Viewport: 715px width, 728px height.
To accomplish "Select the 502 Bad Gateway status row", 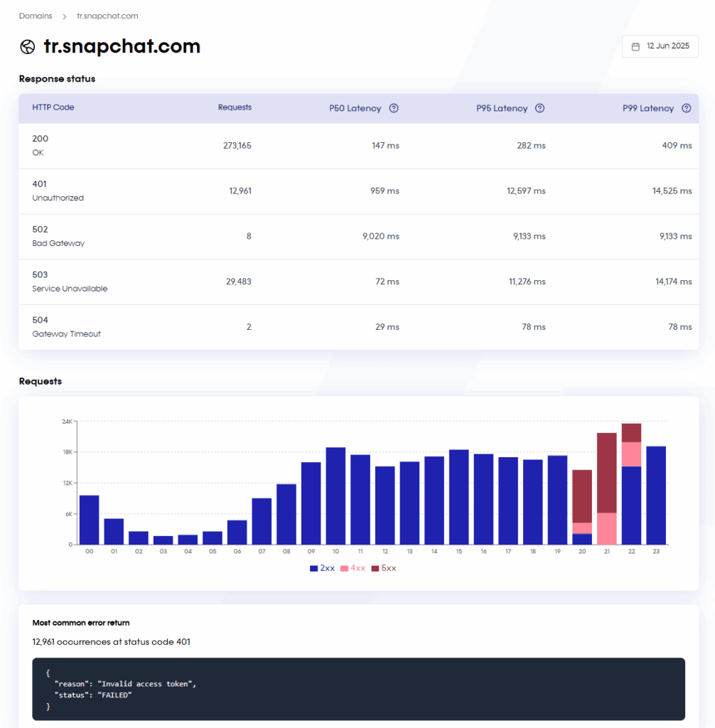I will (358, 237).
